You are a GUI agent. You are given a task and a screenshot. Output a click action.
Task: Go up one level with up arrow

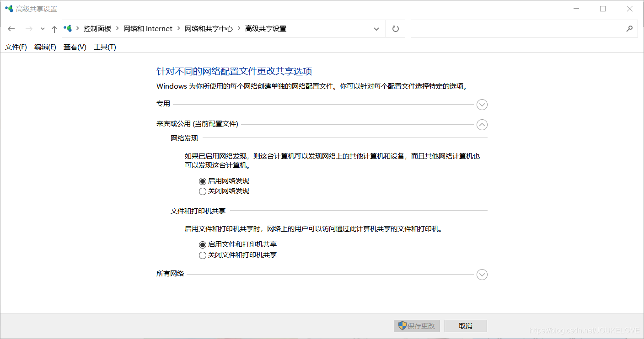point(54,29)
